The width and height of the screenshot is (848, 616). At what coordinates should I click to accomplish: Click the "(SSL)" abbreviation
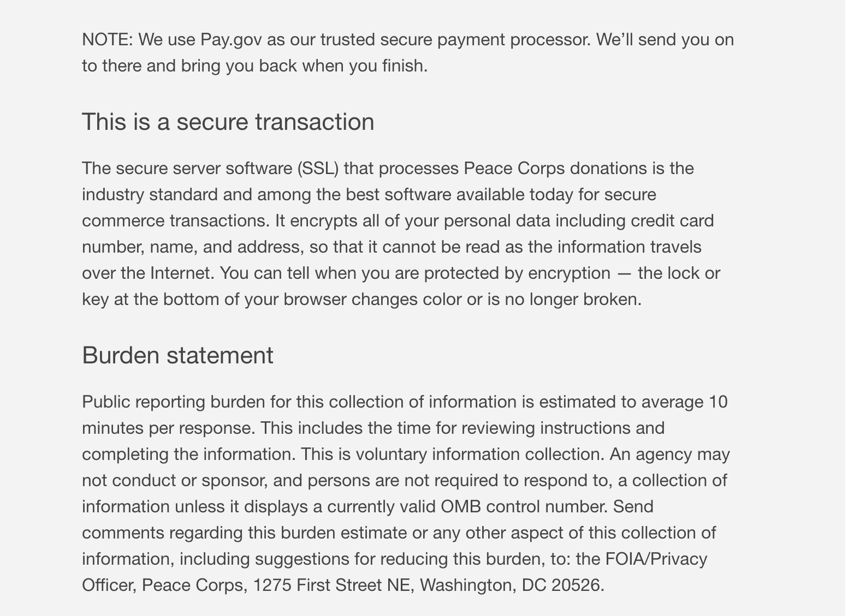coord(318,169)
